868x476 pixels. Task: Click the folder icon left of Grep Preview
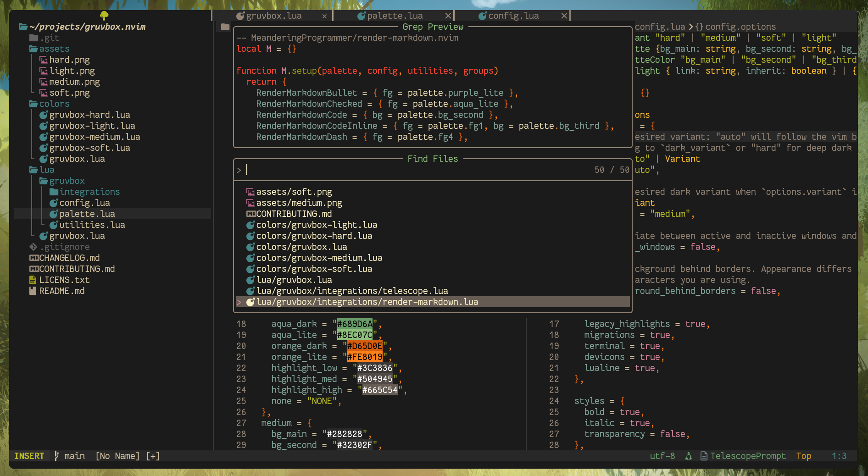[x=225, y=27]
